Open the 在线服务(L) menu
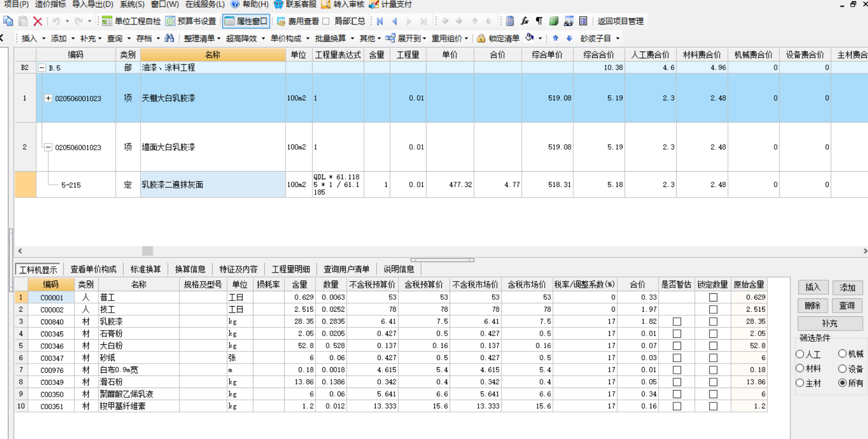 coord(205,4)
